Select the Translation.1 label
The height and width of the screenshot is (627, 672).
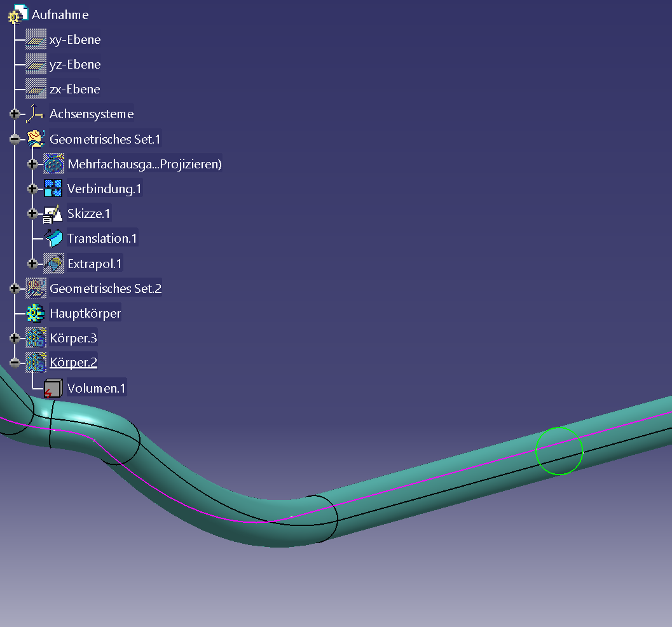coord(102,238)
